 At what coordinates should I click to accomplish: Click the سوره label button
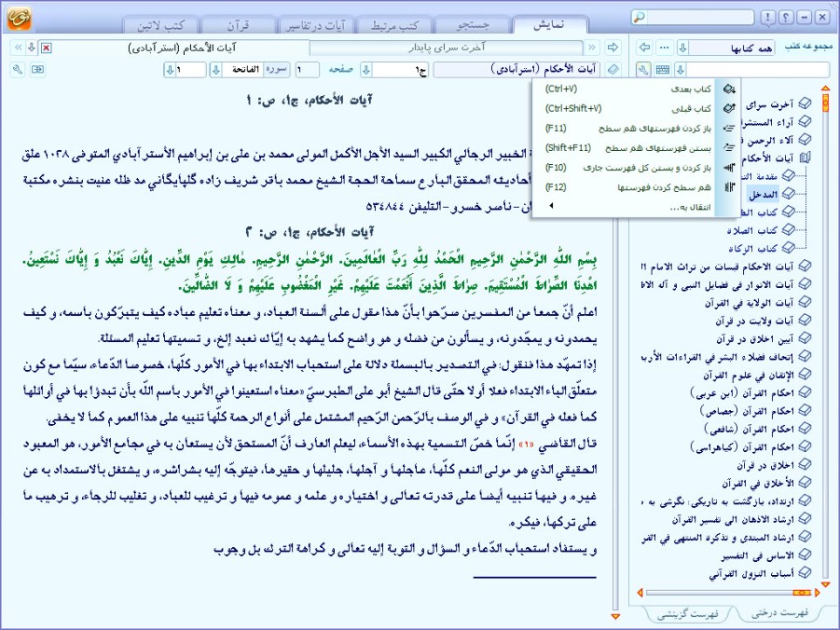click(276, 70)
